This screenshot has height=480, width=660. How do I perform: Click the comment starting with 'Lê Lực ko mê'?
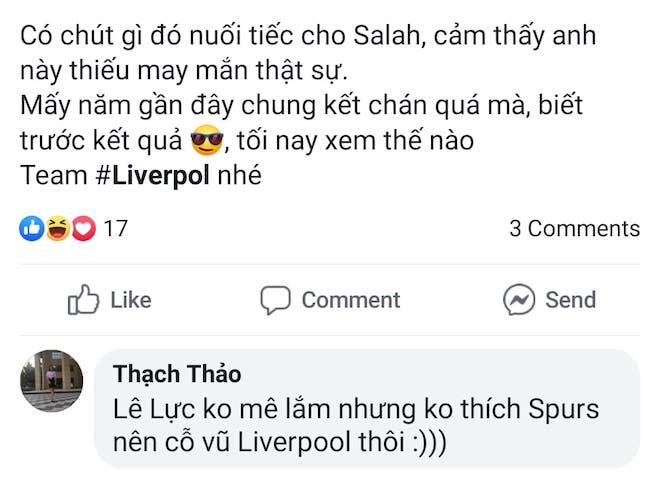tap(355, 410)
